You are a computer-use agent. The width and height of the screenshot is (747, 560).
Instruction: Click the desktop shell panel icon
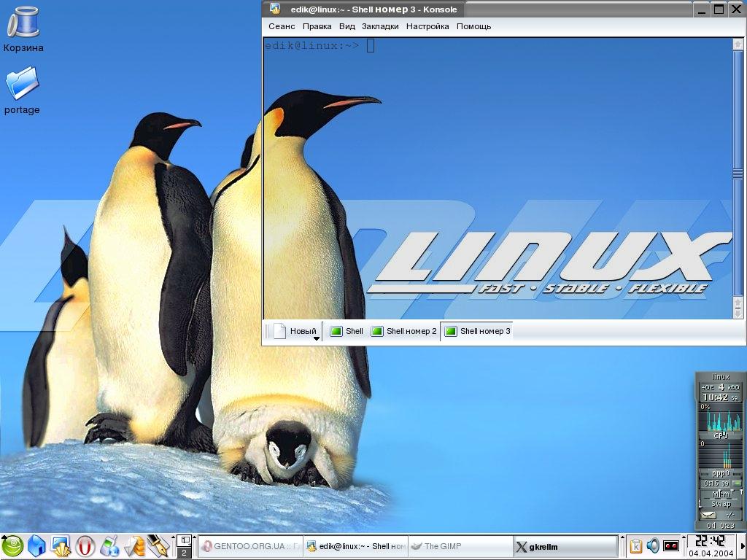pyautogui.click(x=61, y=546)
